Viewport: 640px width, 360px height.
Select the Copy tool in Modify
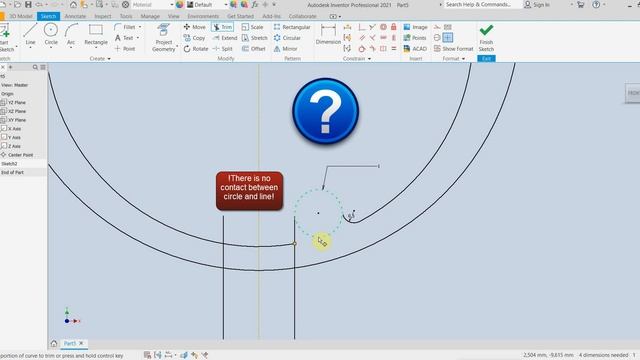(194, 38)
